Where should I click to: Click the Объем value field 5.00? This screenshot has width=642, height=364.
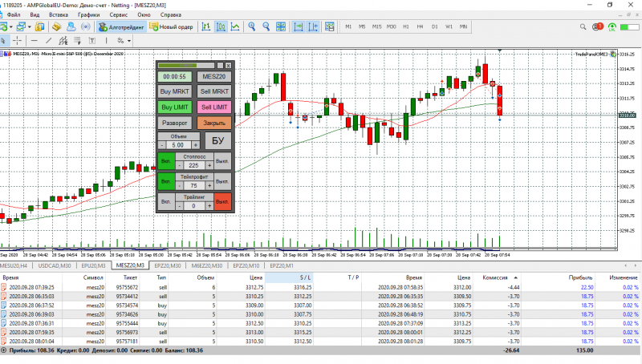coord(177,145)
